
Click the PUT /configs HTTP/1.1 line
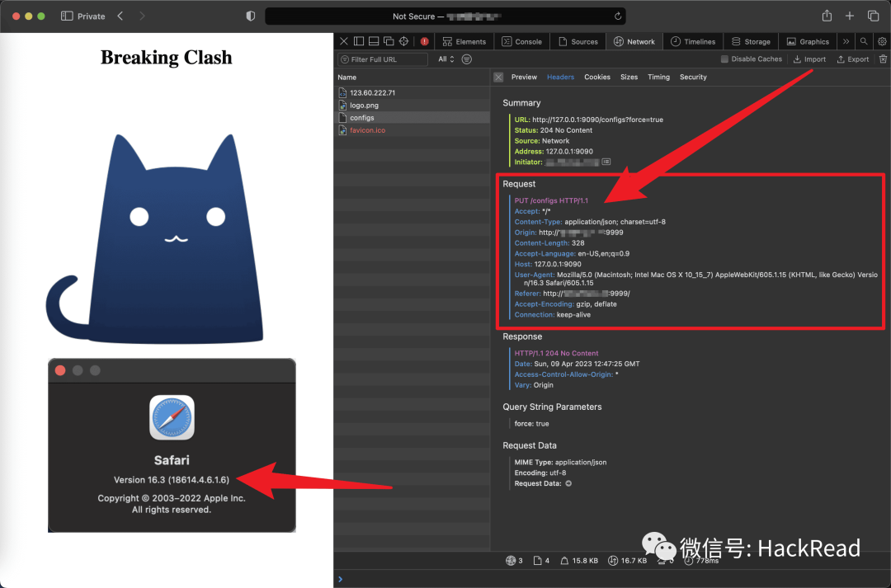[551, 200]
